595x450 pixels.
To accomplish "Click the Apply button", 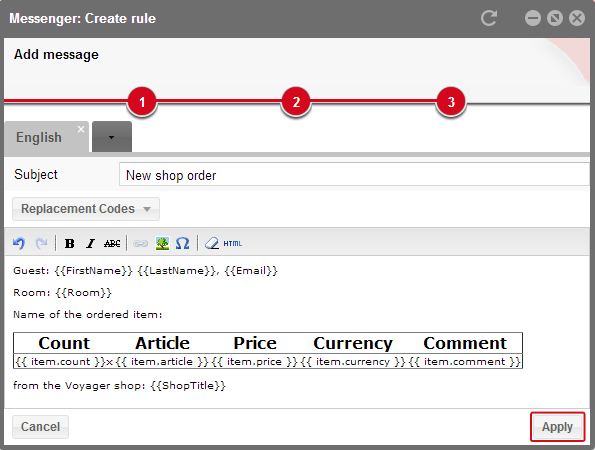I will point(557,427).
